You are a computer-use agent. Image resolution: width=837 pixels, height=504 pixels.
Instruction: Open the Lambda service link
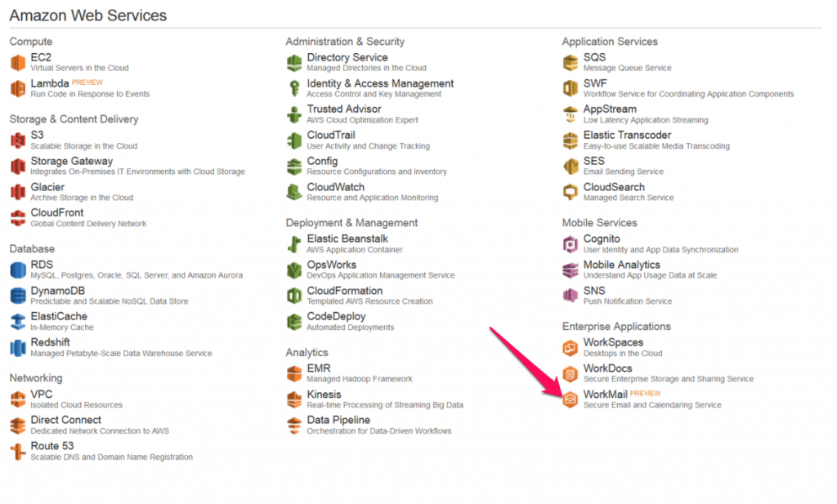click(50, 83)
